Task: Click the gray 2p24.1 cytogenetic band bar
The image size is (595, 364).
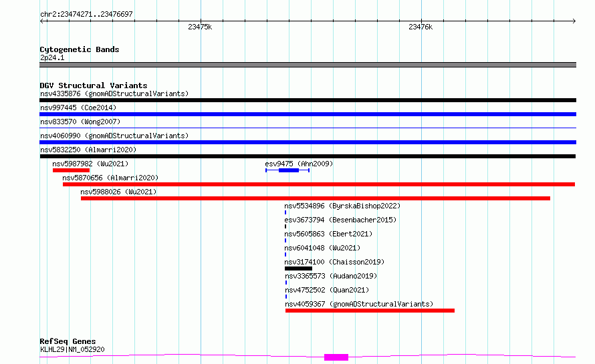Action: pos(308,65)
